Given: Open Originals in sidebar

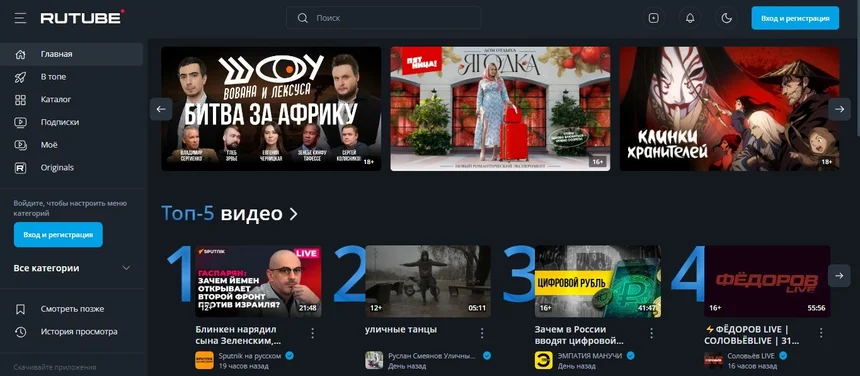Looking at the screenshot, I should click(71, 168).
